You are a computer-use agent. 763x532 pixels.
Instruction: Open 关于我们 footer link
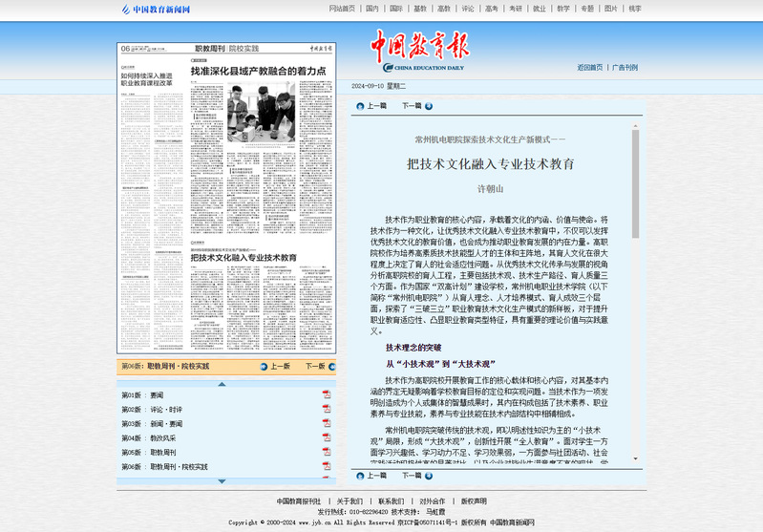[x=350, y=501]
